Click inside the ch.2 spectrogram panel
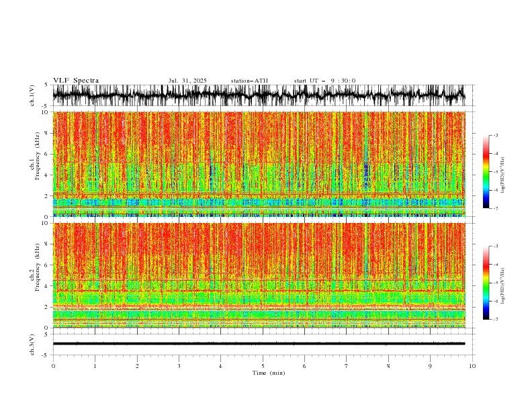The image size is (532, 411). pos(259,275)
